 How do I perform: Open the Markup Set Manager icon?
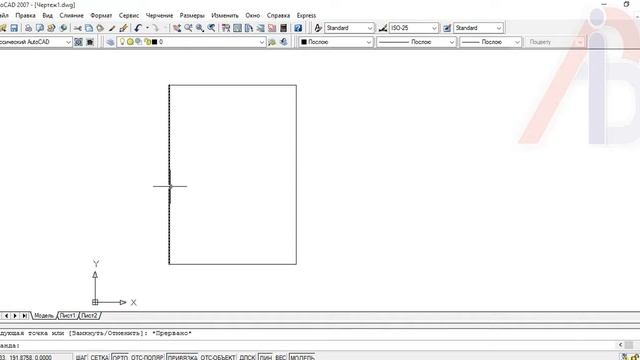click(272, 28)
